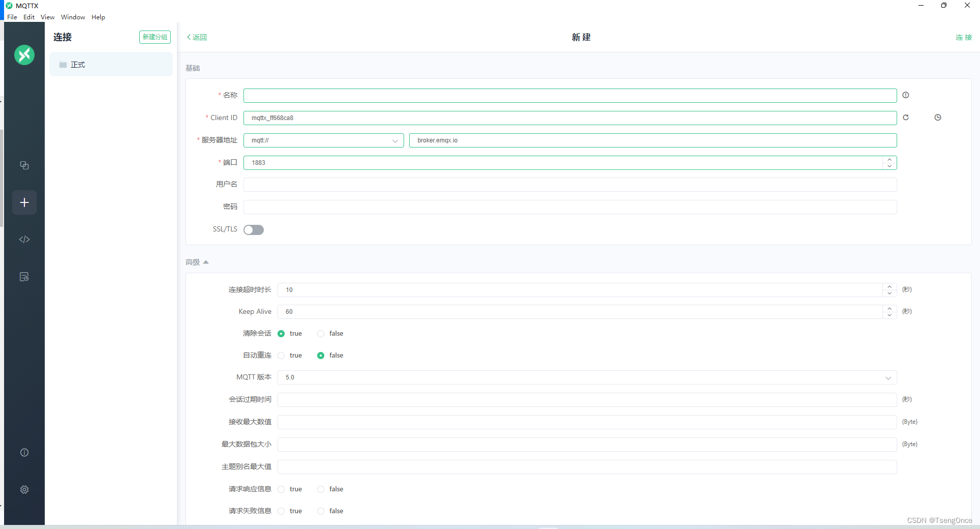Screen dimensions: 980x529
Task: Refresh the Client ID value
Action: pos(906,117)
